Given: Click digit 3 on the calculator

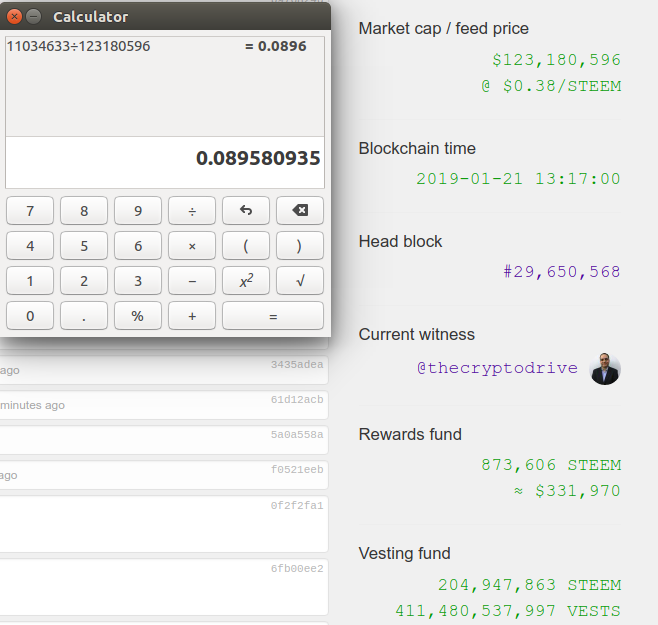Looking at the screenshot, I should 138,280.
